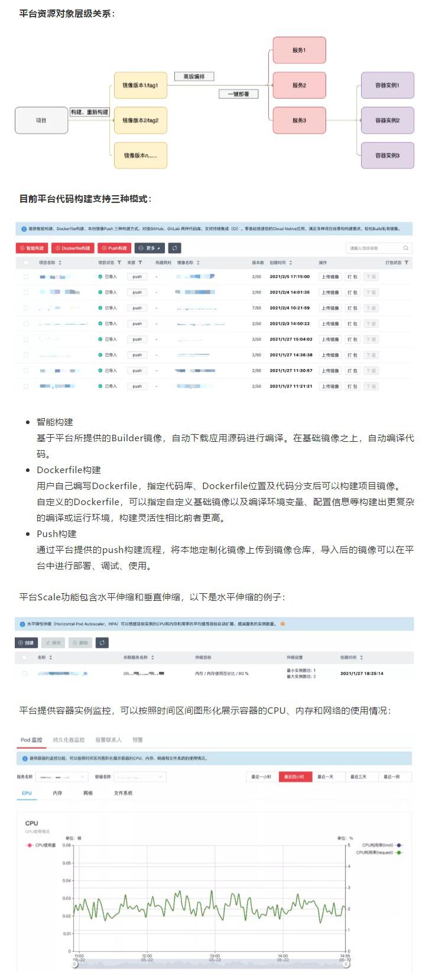Choose the 最近四小时 time range

pyautogui.click(x=294, y=777)
